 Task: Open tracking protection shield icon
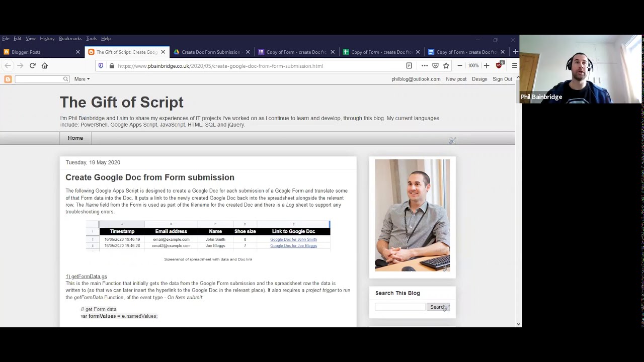[101, 66]
